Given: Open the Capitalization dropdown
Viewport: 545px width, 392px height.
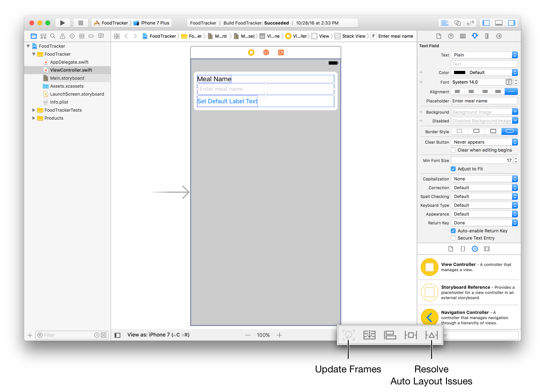Looking at the screenshot, I should [484, 179].
